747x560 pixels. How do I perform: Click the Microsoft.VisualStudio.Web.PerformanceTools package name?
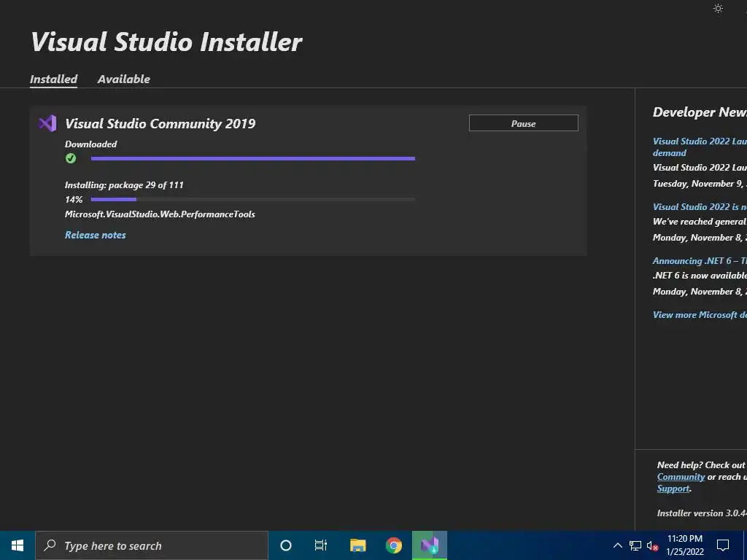(160, 214)
